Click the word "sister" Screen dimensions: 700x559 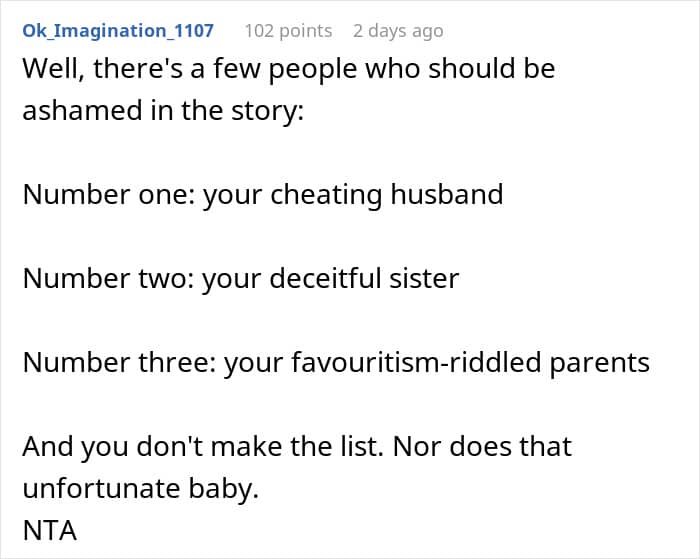click(424, 278)
